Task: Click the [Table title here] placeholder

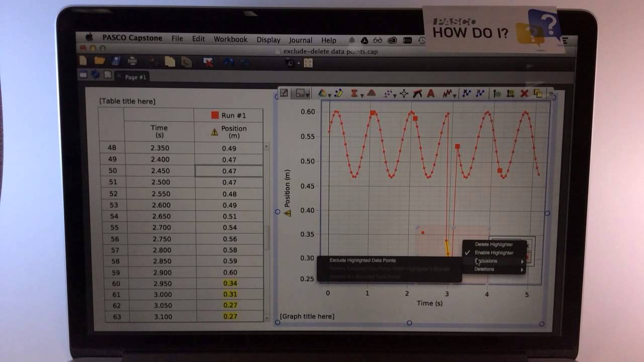Action: tap(127, 101)
